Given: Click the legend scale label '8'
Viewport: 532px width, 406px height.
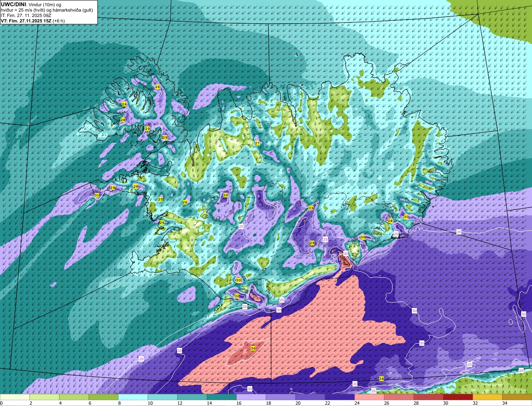Looking at the screenshot, I should [x=119, y=403].
